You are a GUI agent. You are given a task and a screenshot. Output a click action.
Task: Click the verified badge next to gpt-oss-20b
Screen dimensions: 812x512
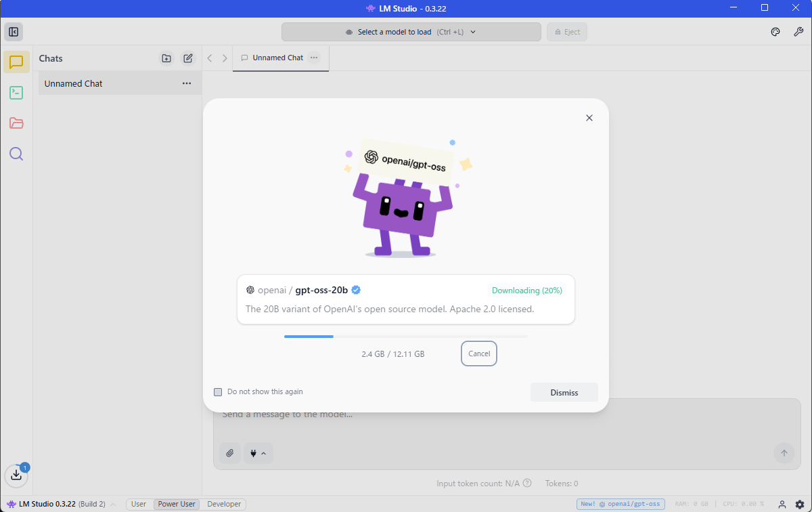356,290
